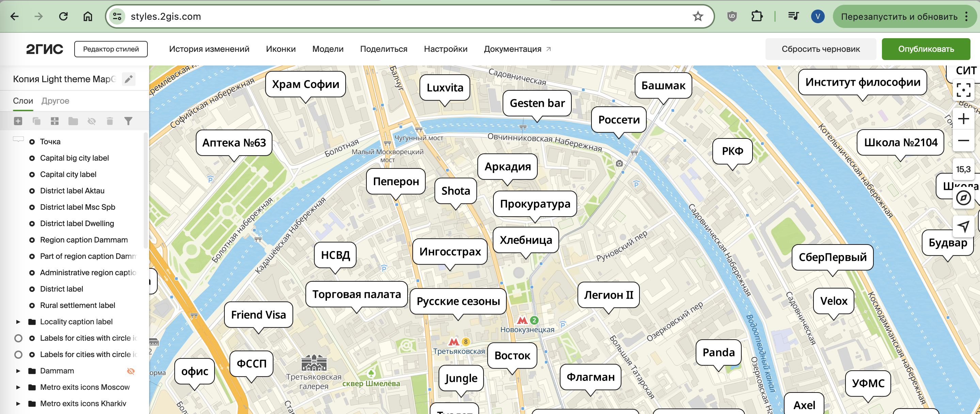Show the hidden Dammam group
This screenshot has width=980, height=414.
click(x=130, y=371)
